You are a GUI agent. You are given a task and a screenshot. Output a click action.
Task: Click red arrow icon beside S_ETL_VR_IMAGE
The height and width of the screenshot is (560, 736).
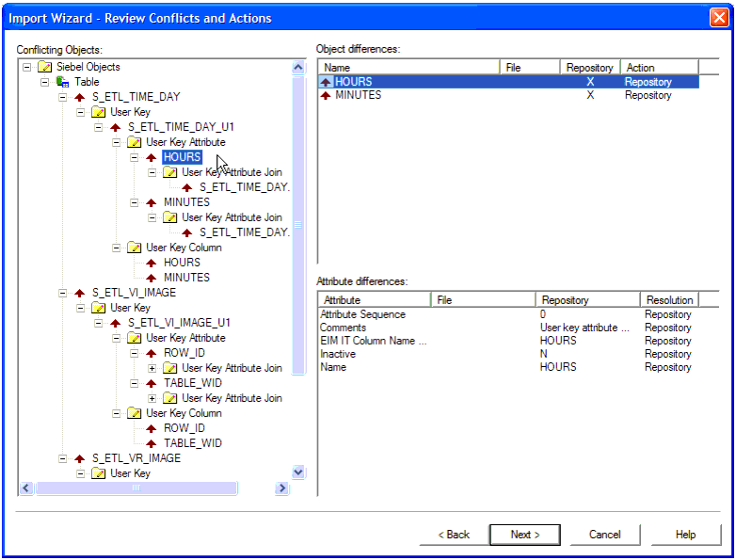80,458
